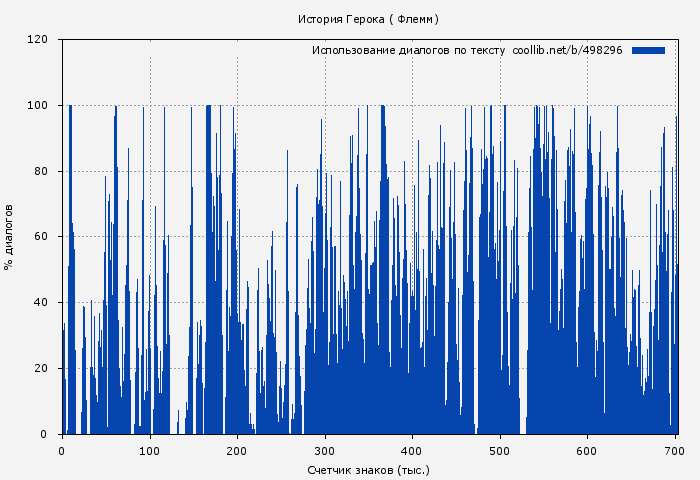The image size is (700, 480).
Task: Click the legend text mentioning coollib.net/b/498296
Action: pyautogui.click(x=467, y=50)
